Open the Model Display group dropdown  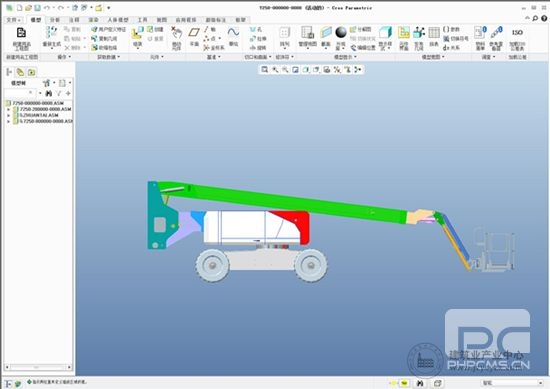(x=345, y=56)
